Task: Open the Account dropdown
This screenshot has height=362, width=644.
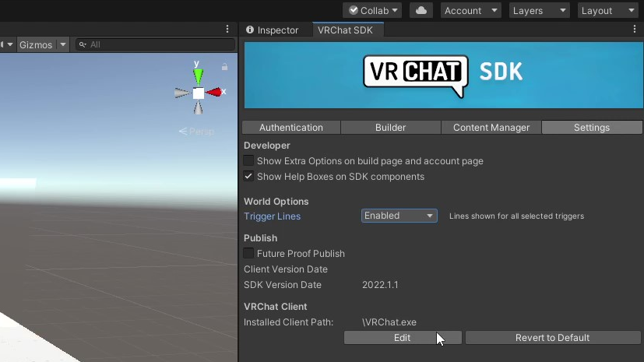Action: tap(470, 10)
